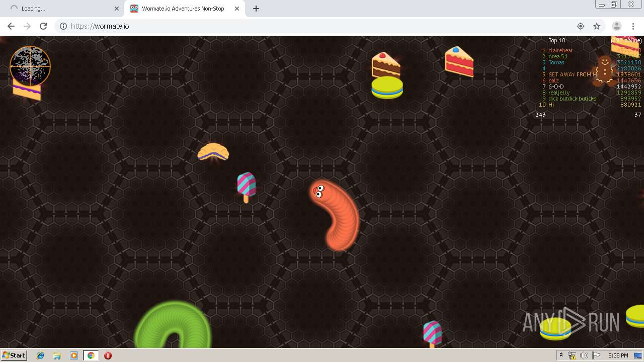The width and height of the screenshot is (644, 362).
Task: Open the network status tray icon
Action: 572,355
